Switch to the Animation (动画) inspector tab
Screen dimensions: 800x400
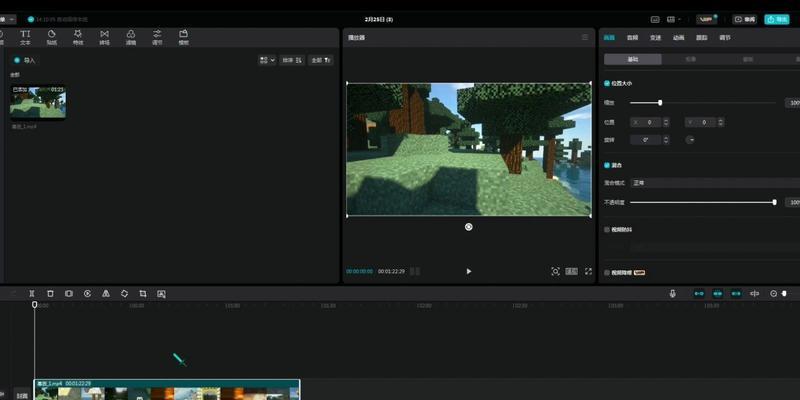(x=678, y=38)
